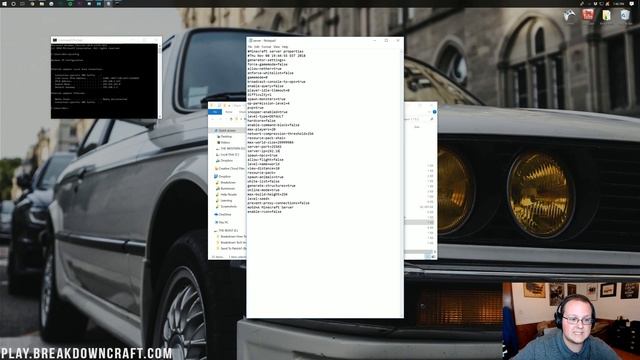The image size is (640, 360).
Task: Click the line 'pvp=true' in Notepad
Action: pos(256,107)
